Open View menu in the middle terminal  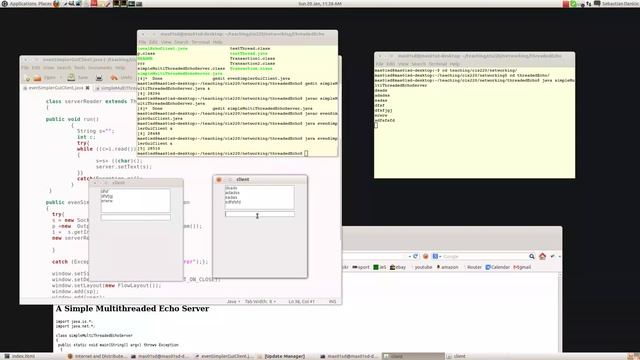166,42
